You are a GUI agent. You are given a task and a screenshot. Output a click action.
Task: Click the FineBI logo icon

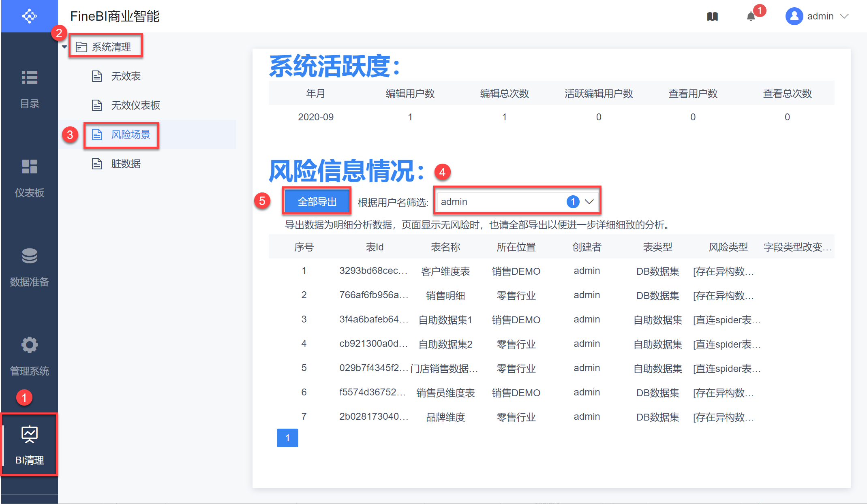click(x=29, y=16)
